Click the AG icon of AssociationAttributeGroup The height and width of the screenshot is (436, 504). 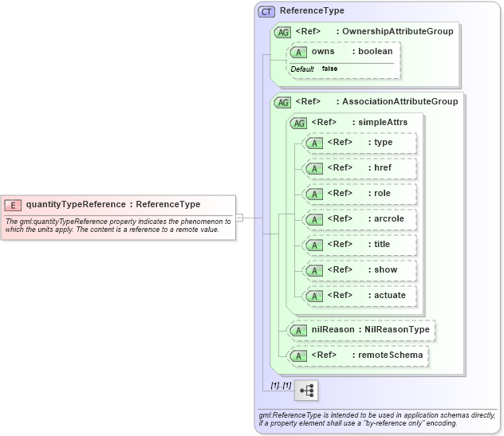(x=282, y=103)
